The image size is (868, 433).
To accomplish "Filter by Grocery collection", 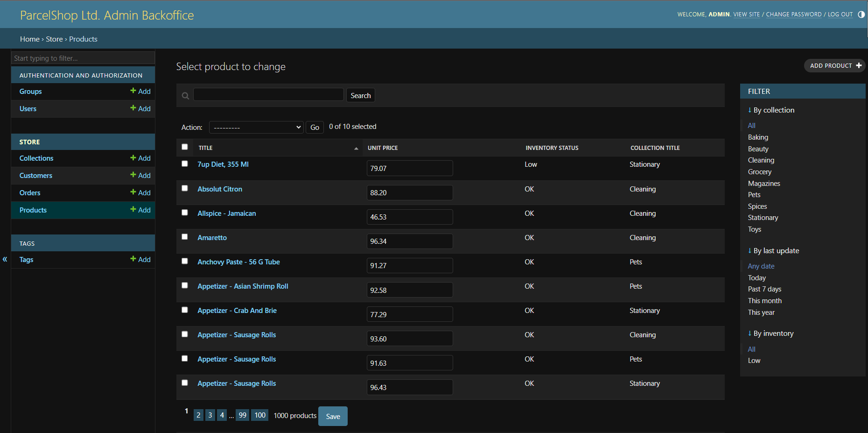I will click(760, 172).
